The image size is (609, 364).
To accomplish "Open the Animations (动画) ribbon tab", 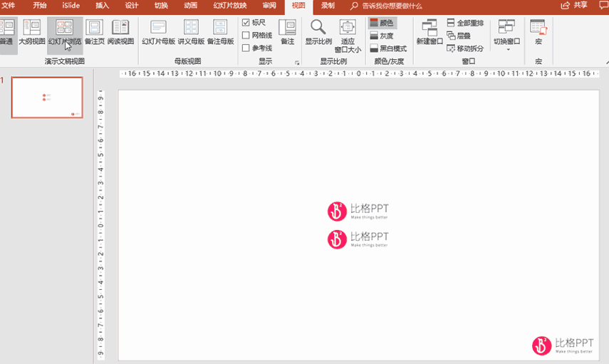I will 190,6.
